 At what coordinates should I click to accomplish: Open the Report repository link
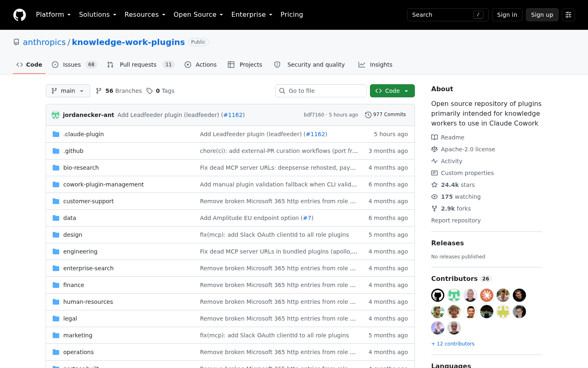point(456,220)
